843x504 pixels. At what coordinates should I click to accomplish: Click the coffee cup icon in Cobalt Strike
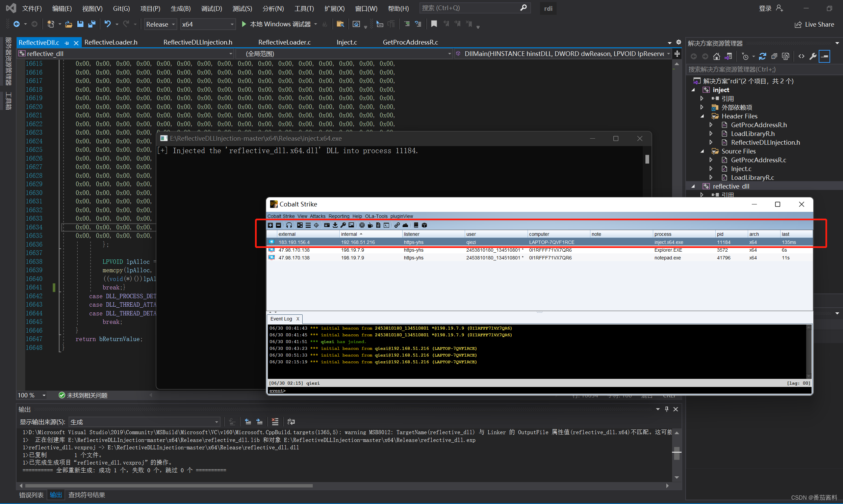point(370,225)
